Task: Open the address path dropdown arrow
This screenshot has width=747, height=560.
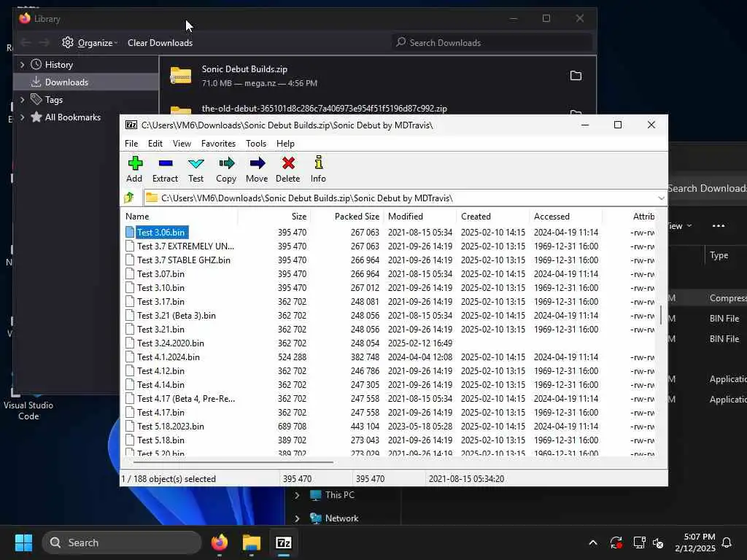Action: pyautogui.click(x=661, y=198)
